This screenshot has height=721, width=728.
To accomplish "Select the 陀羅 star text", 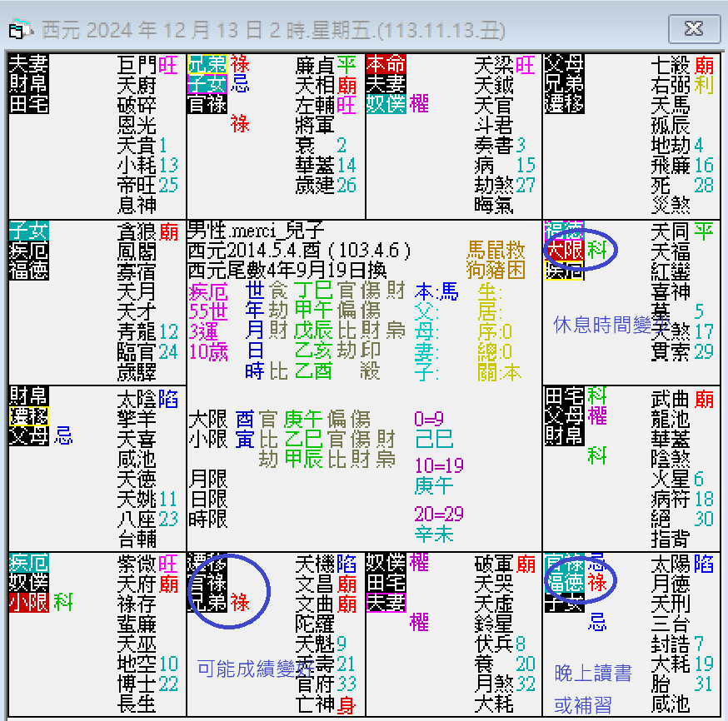I will pyautogui.click(x=315, y=624).
